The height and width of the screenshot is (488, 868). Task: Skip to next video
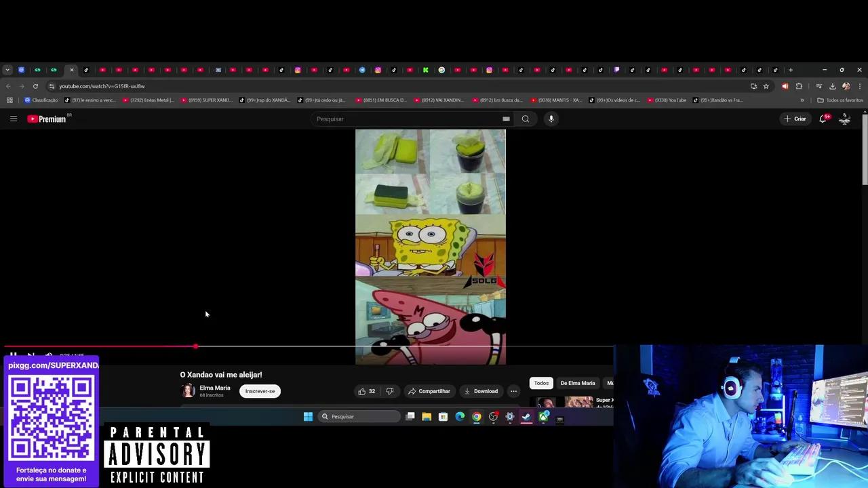[x=31, y=355]
